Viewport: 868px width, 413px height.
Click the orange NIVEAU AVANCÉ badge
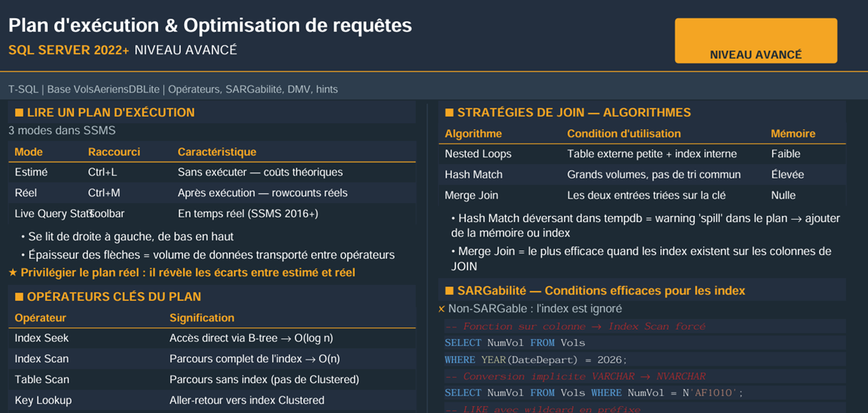point(756,40)
